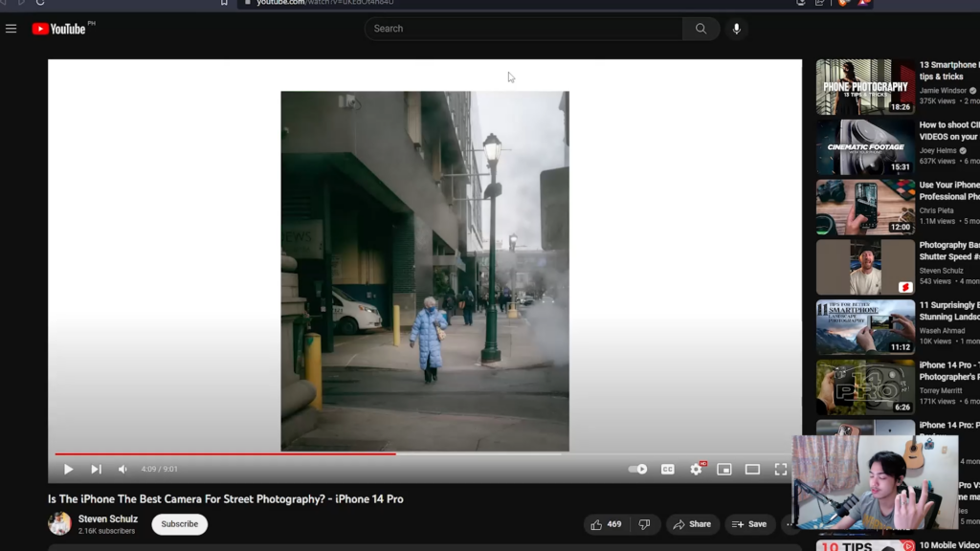This screenshot has width=980, height=551.
Task: Subscribe to Steven Schulz channel
Action: point(179,524)
